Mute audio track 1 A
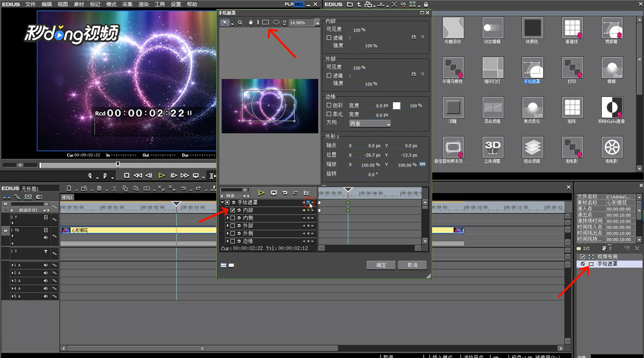This screenshot has width=644, height=358. click(46, 265)
